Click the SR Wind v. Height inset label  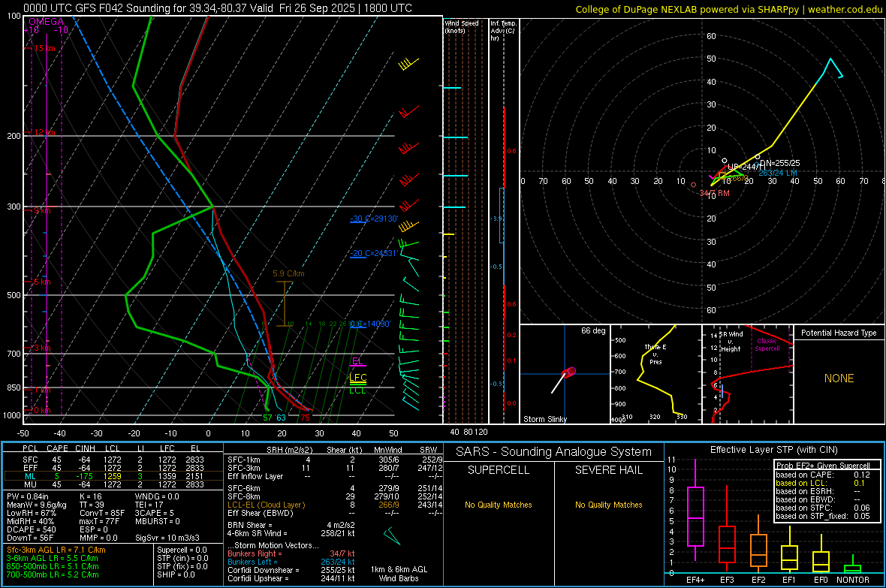pos(731,342)
